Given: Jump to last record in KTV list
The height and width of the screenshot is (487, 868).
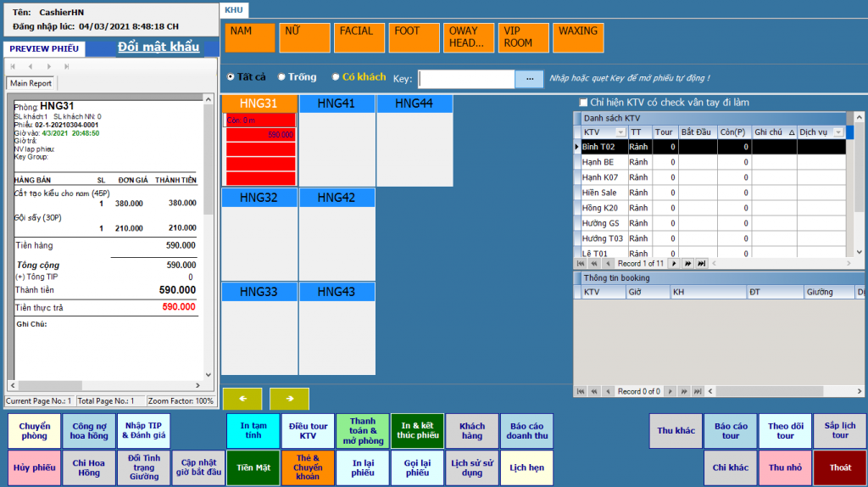Looking at the screenshot, I should tap(701, 264).
